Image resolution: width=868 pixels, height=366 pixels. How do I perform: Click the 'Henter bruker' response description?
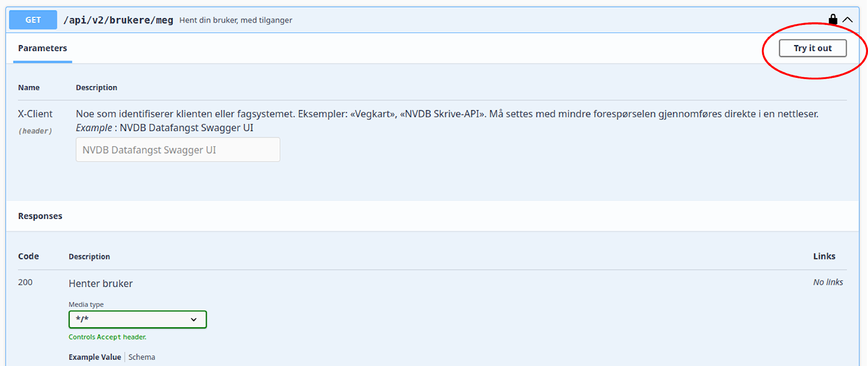[101, 284]
